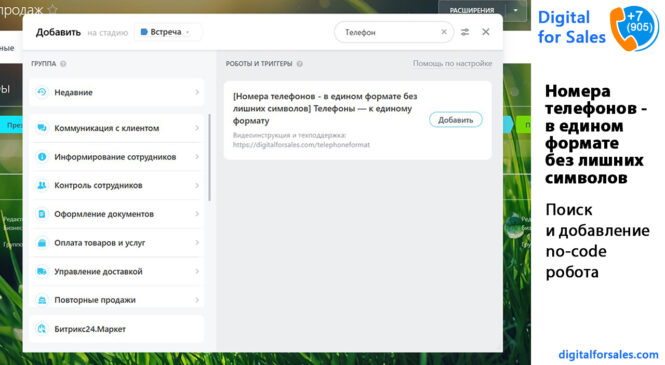Image resolution: width=665 pixels, height=365 pixels.
Task: Click the star icon beside the page title
Action: [x=52, y=9]
